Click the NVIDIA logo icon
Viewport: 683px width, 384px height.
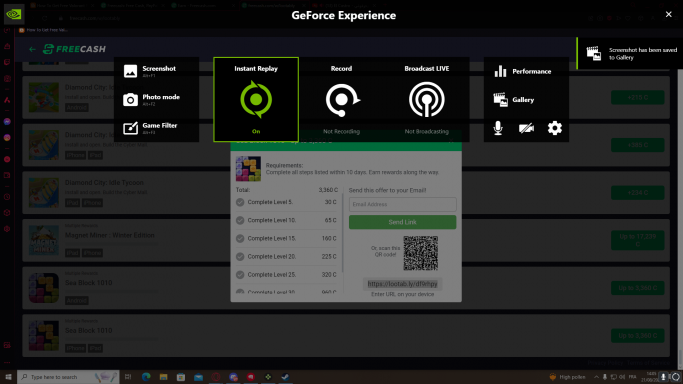(14, 14)
